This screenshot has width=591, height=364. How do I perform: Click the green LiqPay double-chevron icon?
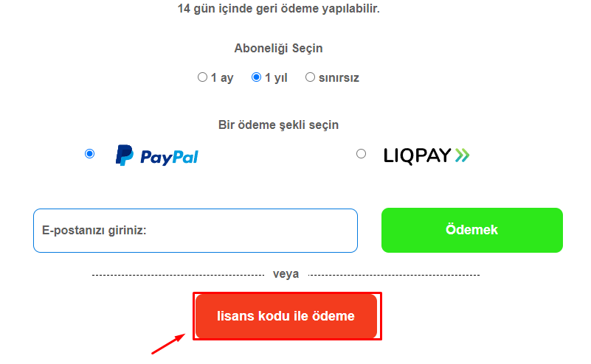[463, 155]
